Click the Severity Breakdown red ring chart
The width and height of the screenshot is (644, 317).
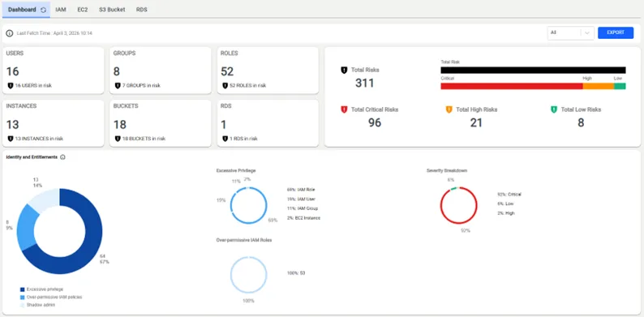click(459, 205)
